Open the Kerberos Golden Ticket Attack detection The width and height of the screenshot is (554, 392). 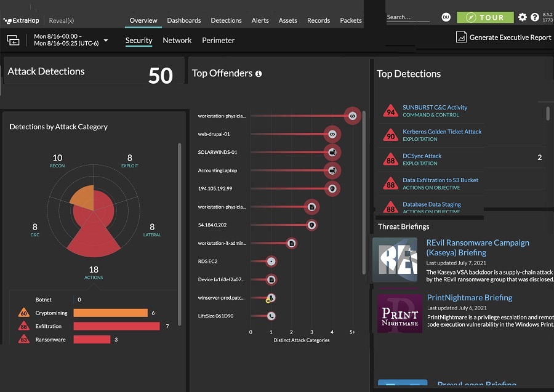(442, 131)
